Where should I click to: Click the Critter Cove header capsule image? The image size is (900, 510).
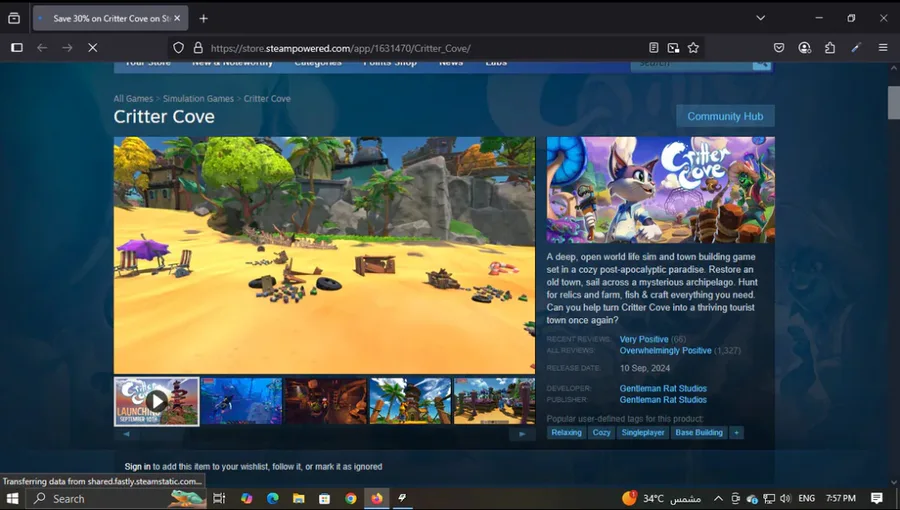tap(660, 190)
